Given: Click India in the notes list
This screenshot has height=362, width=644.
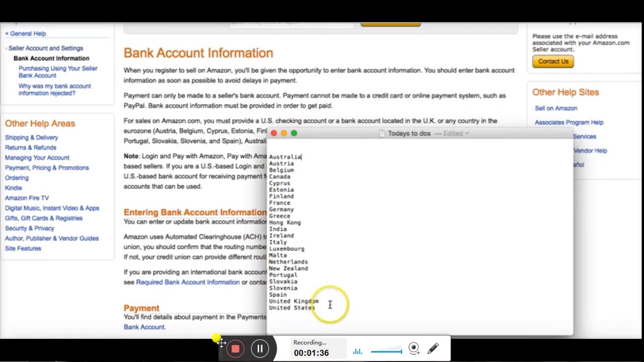Looking at the screenshot, I should pyautogui.click(x=278, y=229).
